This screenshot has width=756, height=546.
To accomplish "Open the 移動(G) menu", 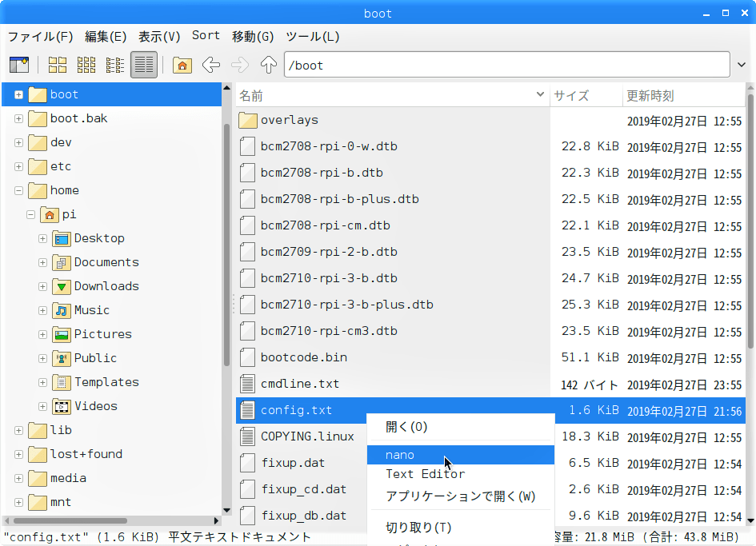I will click(x=253, y=36).
